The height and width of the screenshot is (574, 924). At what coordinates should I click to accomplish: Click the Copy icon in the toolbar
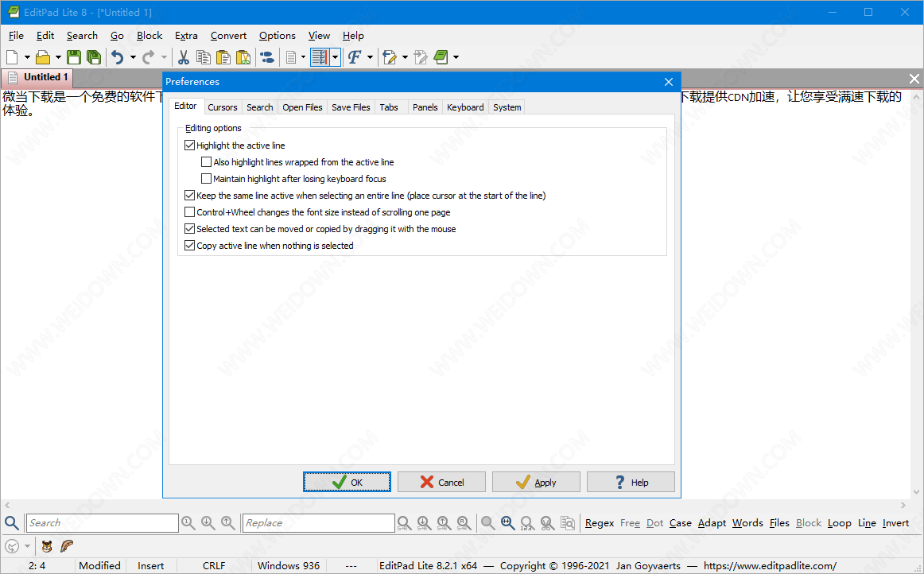click(x=204, y=57)
